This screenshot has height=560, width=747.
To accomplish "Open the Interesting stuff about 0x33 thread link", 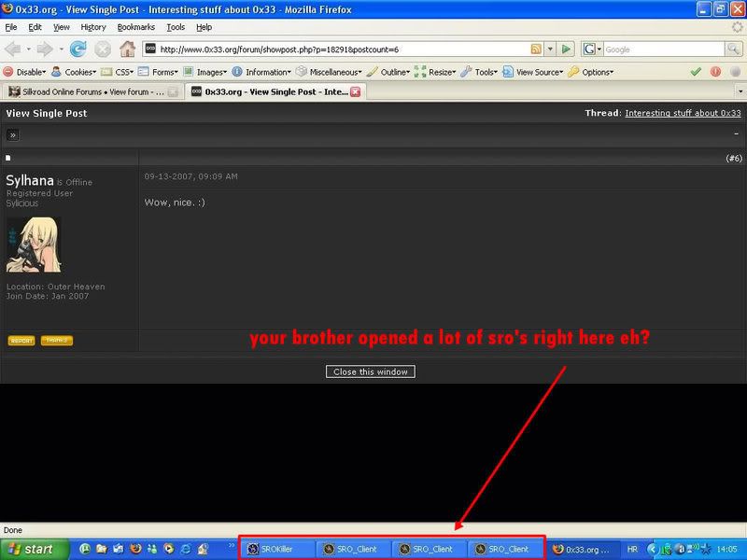I will pyautogui.click(x=683, y=113).
